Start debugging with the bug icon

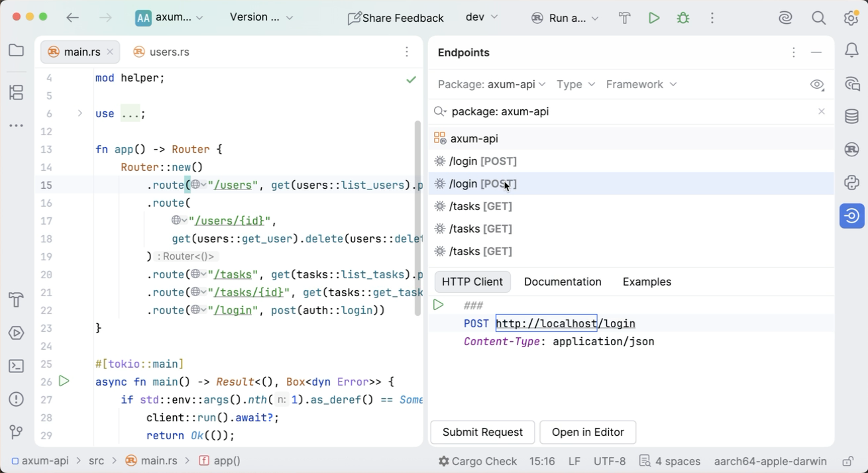tap(683, 18)
